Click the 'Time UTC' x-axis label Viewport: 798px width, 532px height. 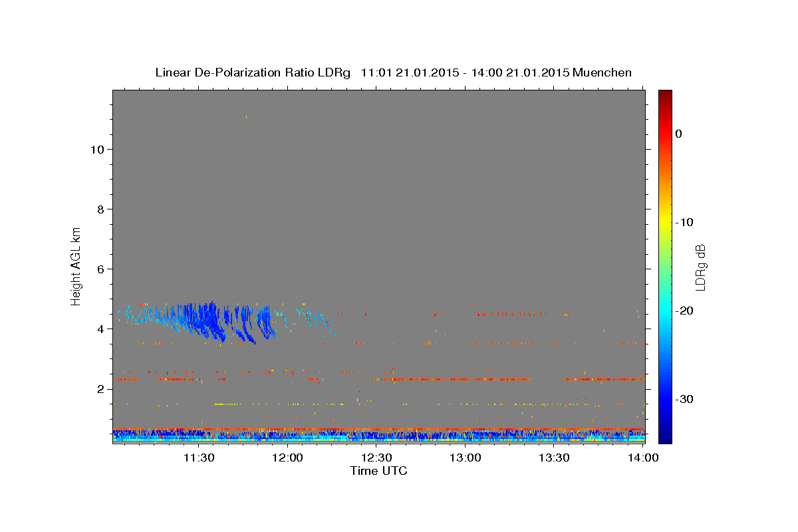tap(378, 471)
